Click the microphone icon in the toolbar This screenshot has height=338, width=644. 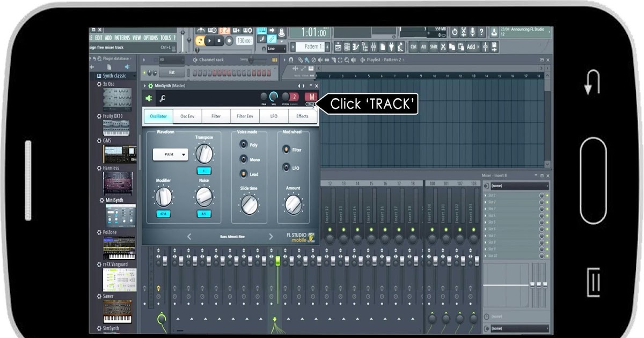473,31
